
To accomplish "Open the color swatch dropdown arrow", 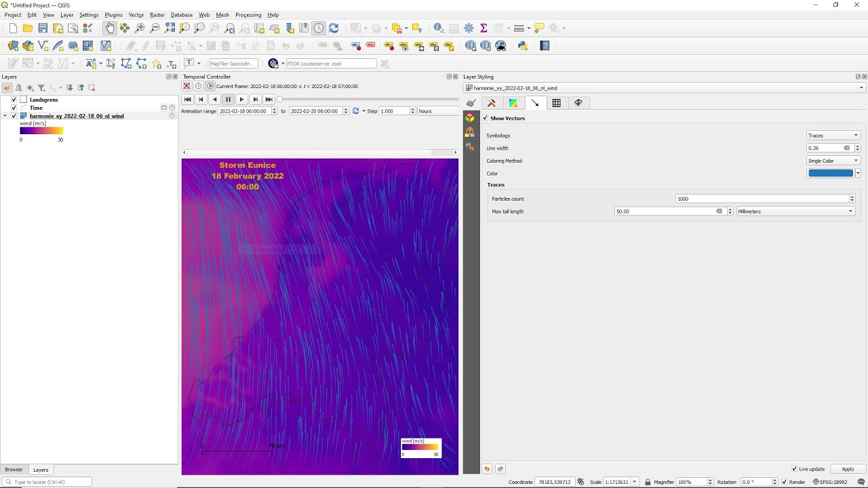I will coord(858,174).
